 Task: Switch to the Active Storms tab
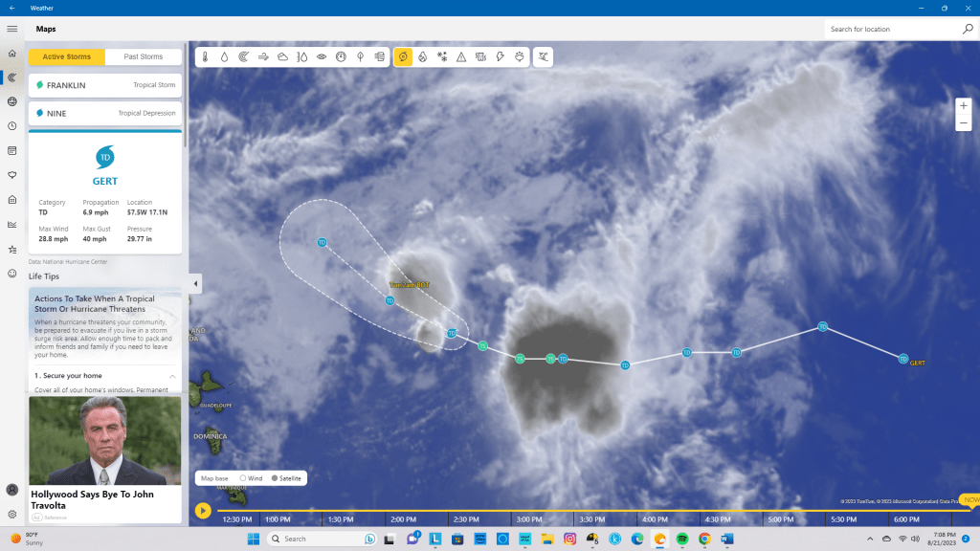pos(66,56)
